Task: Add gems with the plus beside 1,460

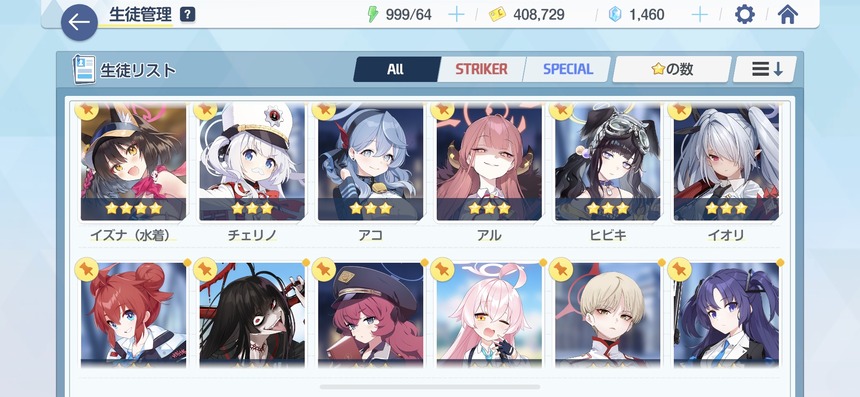Action: click(699, 15)
